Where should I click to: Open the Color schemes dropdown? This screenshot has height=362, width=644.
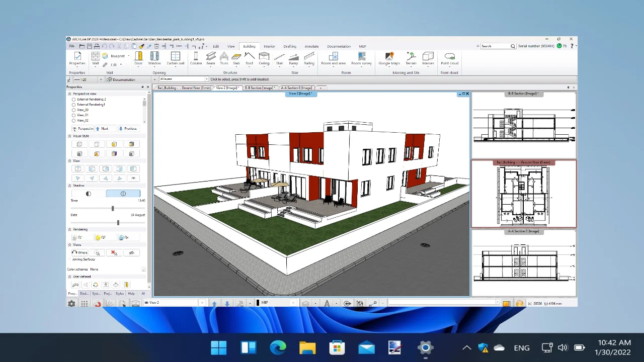click(143, 269)
